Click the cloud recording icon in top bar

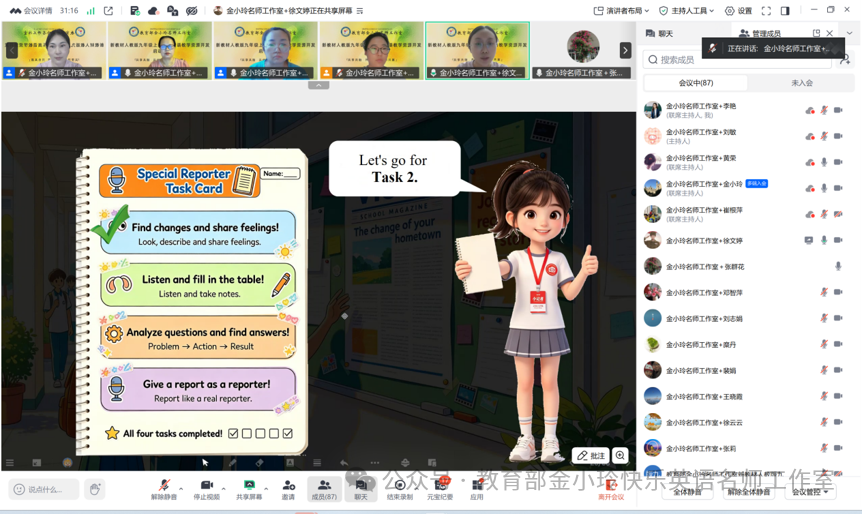153,10
